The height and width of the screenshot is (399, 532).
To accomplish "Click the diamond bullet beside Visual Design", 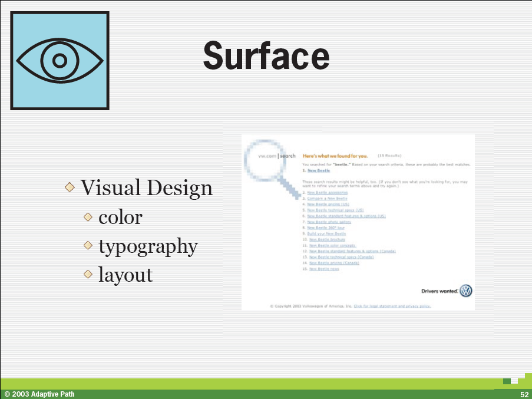I will click(70, 187).
